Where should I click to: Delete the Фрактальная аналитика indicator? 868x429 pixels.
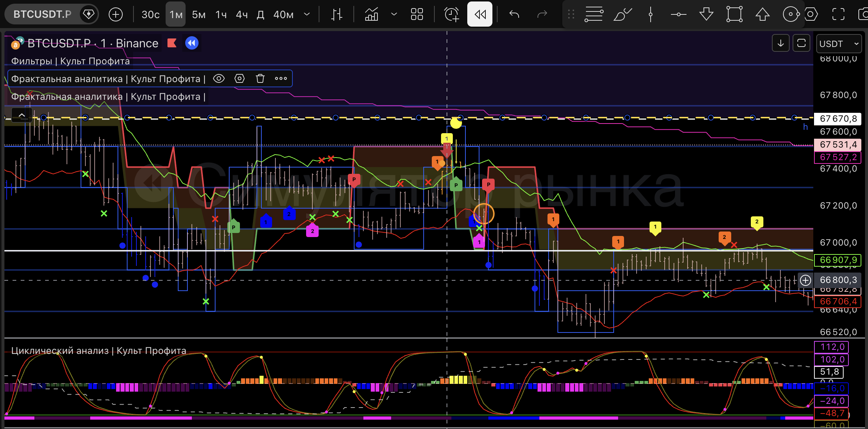[260, 78]
